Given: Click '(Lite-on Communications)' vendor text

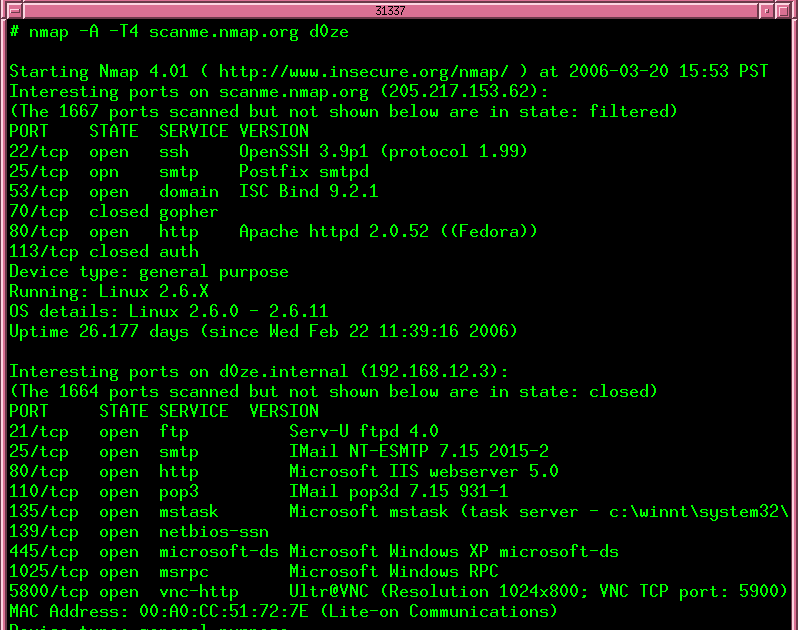Looking at the screenshot, I should 439,611.
